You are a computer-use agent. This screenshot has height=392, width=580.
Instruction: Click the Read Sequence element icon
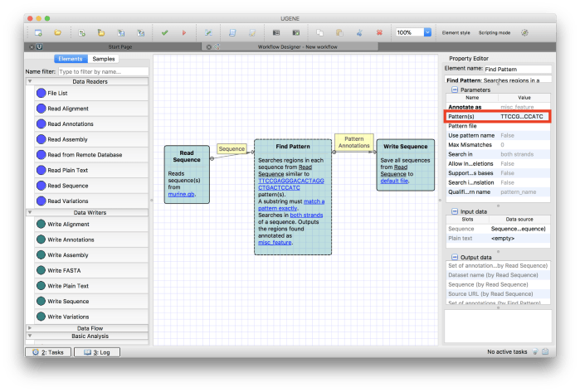click(41, 186)
